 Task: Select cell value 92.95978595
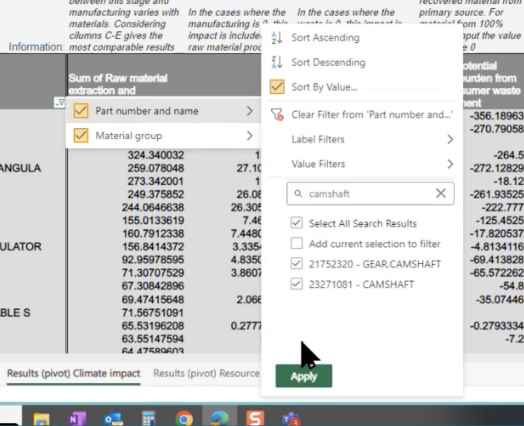pyautogui.click(x=153, y=260)
